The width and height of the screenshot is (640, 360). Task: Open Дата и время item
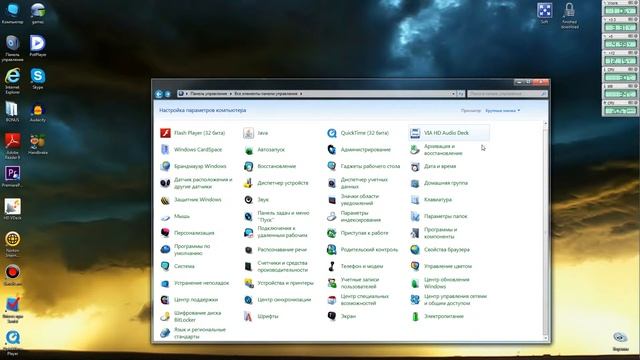coord(433,167)
